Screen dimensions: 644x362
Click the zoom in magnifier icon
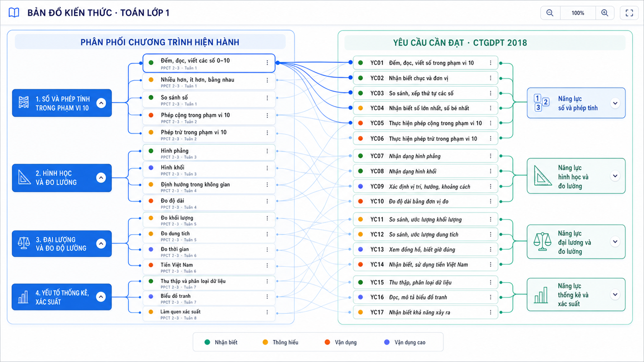[605, 13]
